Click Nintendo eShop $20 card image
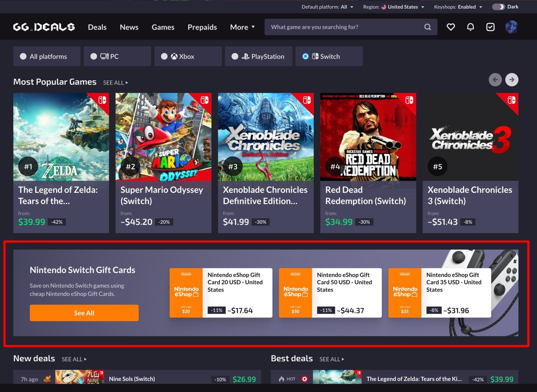 click(186, 293)
